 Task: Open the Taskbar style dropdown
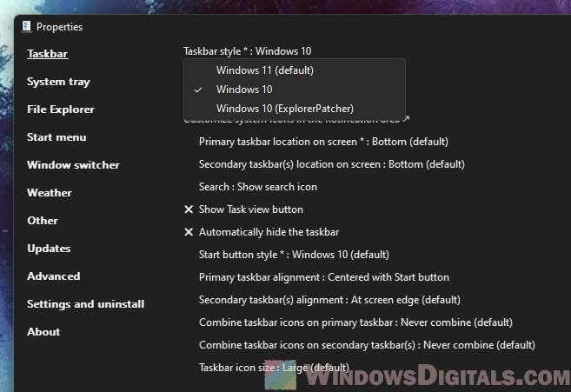[248, 51]
